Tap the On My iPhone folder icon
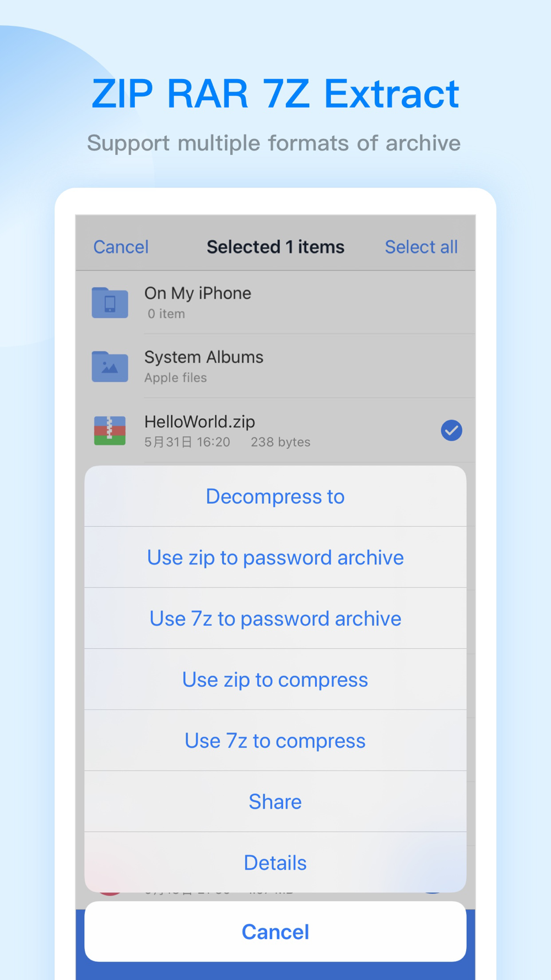The image size is (551, 980). click(x=110, y=303)
